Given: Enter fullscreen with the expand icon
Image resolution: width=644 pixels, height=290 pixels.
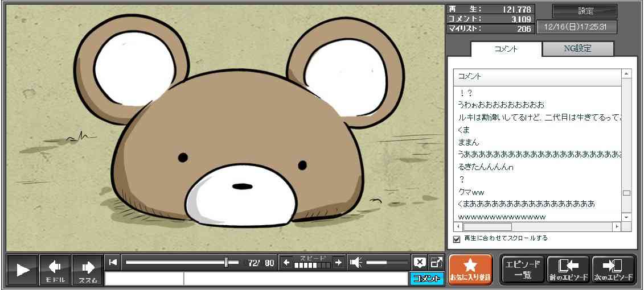Looking at the screenshot, I should click(x=436, y=262).
